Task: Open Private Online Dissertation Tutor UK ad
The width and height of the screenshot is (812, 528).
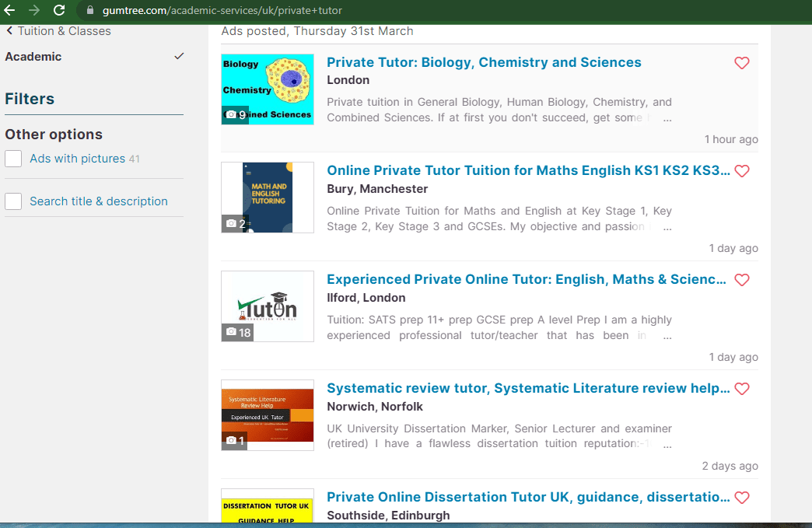Action: pos(528,497)
